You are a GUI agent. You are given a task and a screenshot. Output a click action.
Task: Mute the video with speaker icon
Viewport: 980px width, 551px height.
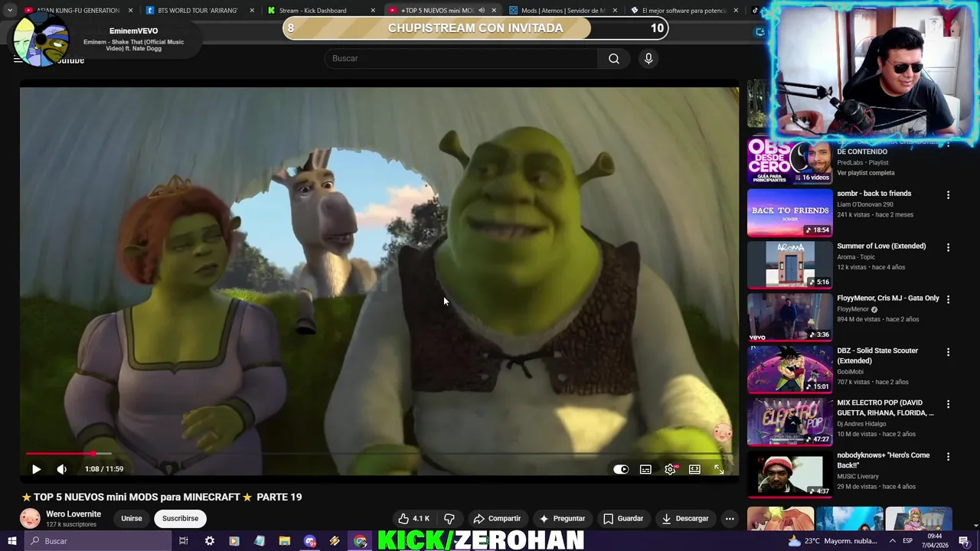(62, 469)
